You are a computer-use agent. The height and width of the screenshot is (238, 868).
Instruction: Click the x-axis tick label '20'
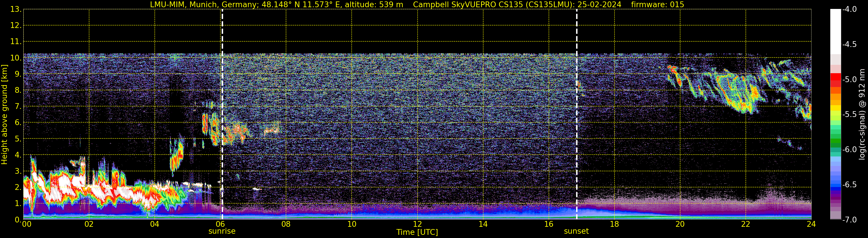pos(680,224)
